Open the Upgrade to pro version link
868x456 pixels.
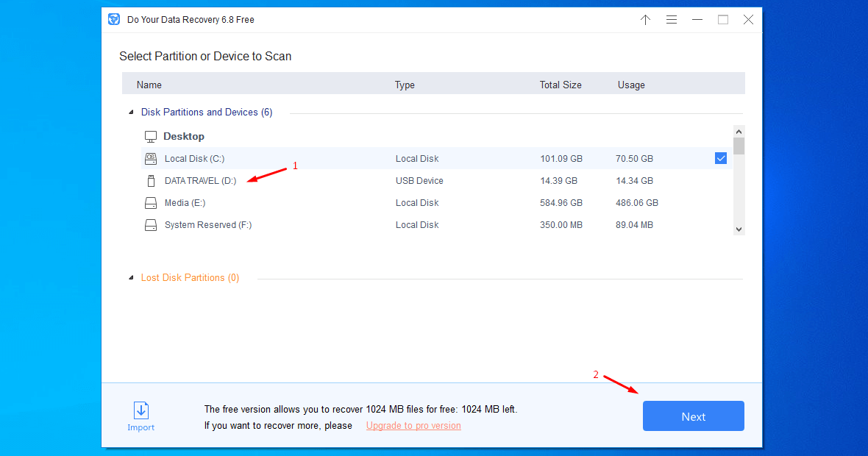coord(413,426)
